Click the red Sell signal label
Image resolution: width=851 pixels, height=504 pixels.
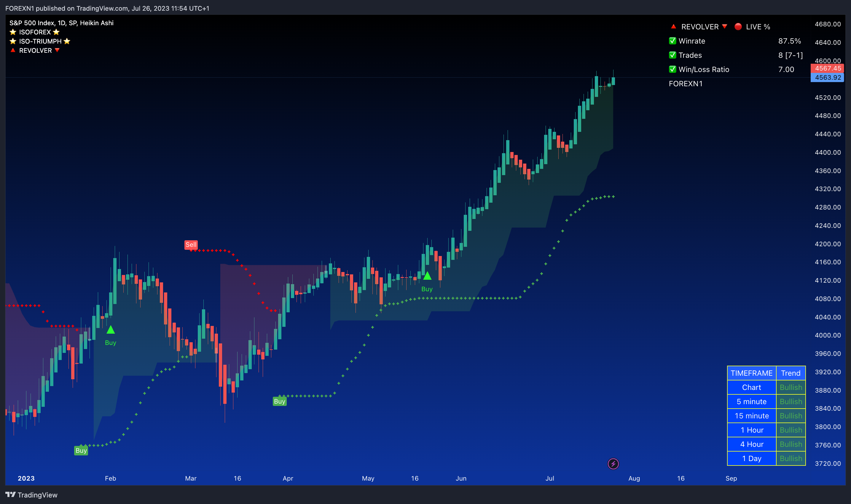191,244
